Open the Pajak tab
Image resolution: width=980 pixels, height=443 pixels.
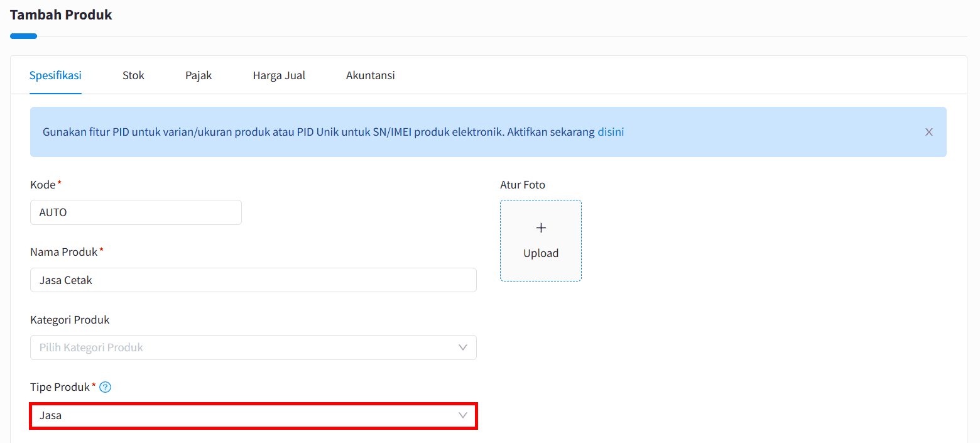(199, 75)
